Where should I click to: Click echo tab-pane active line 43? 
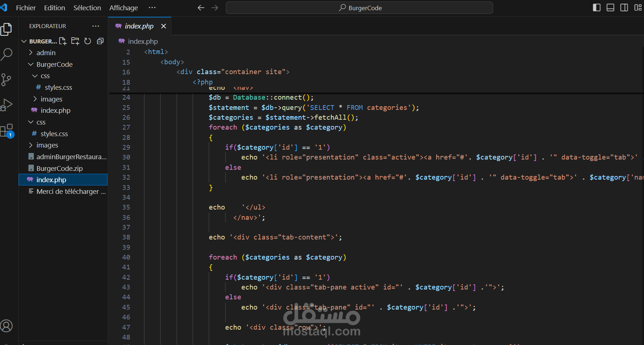tap(372, 287)
